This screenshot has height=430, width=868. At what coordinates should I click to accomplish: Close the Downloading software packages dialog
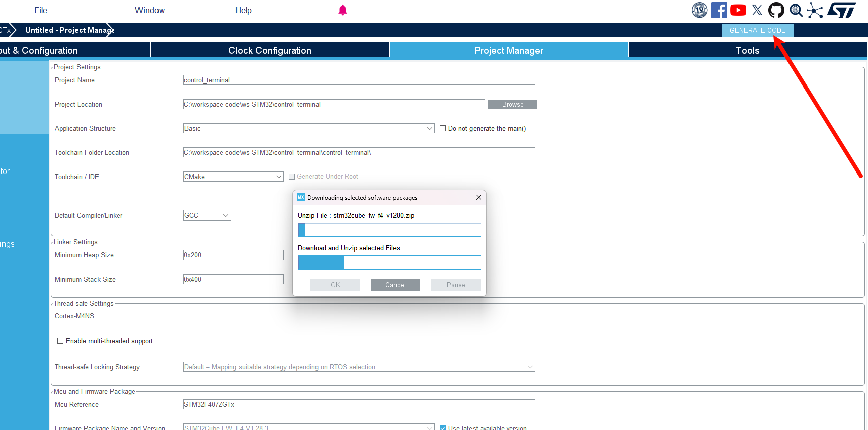479,197
